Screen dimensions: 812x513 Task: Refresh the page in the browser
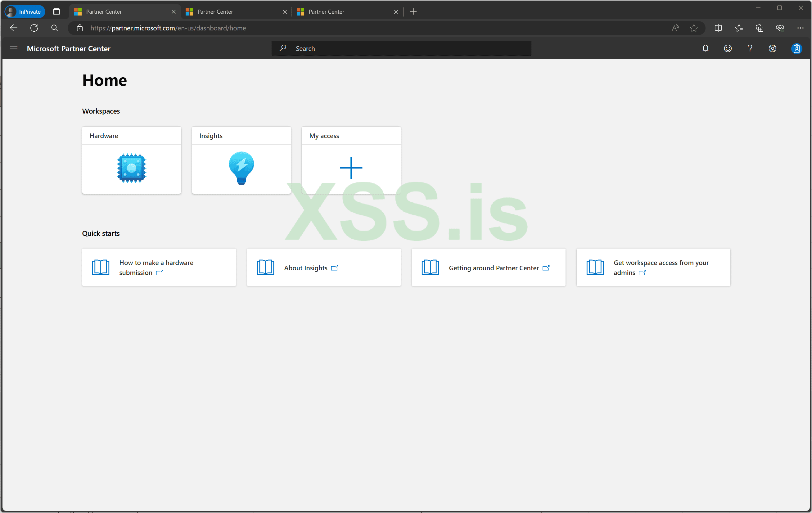(x=34, y=28)
